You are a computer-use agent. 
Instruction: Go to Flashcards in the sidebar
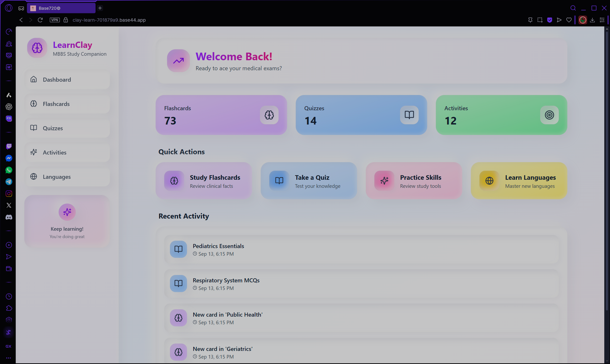pos(67,104)
